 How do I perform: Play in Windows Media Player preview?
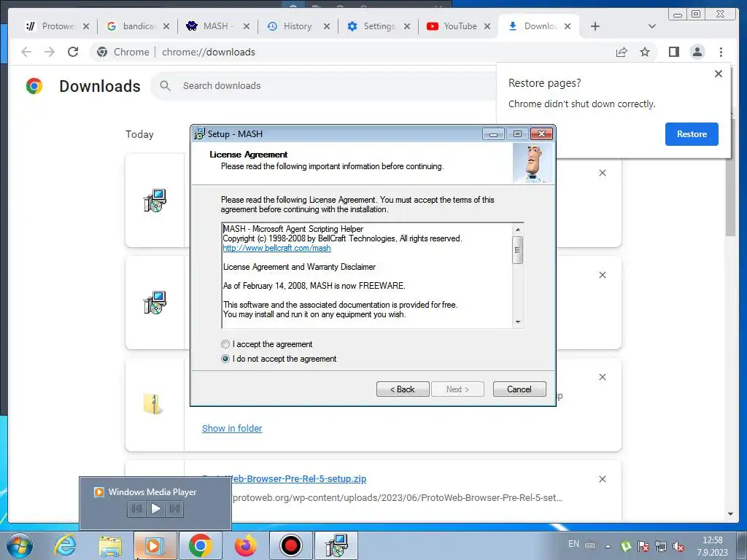[155, 508]
